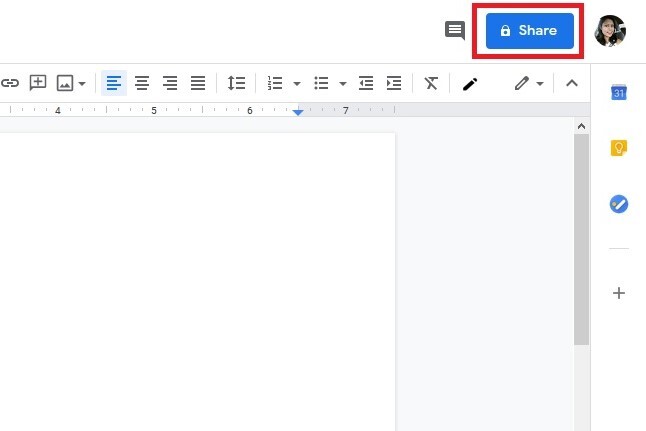Open the Google account avatar
This screenshot has height=431, width=646.
click(610, 31)
